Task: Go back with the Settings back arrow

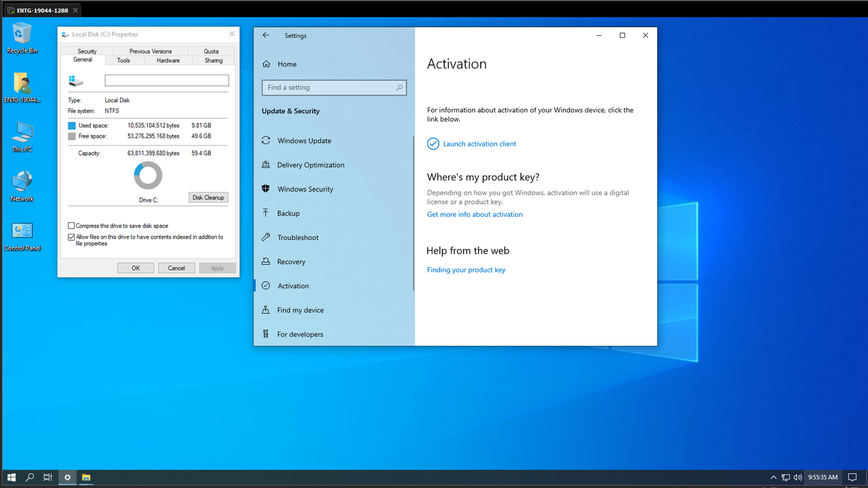Action: click(x=266, y=35)
